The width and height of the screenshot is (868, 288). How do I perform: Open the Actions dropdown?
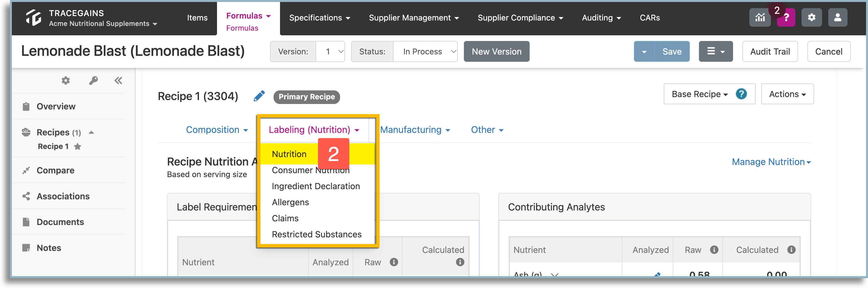click(787, 94)
